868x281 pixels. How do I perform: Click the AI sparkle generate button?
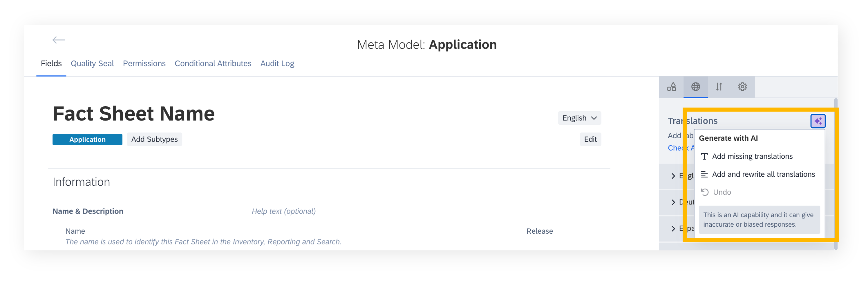[818, 121]
